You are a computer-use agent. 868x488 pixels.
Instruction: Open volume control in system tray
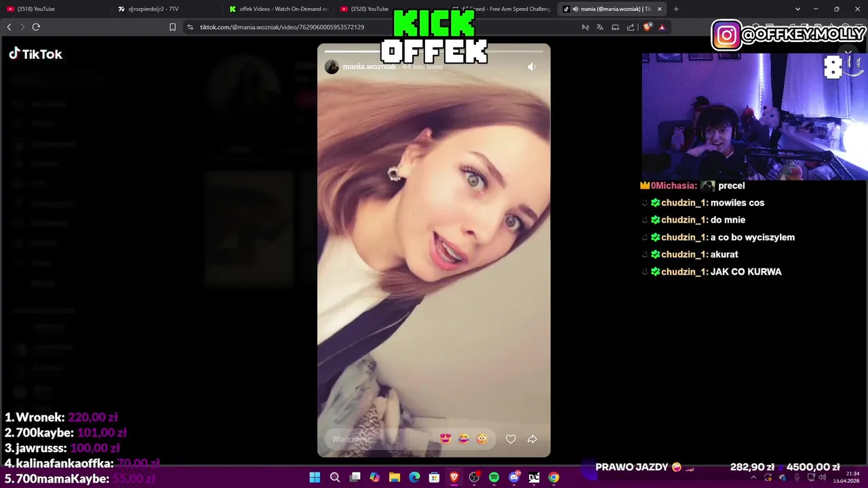pyautogui.click(x=823, y=478)
